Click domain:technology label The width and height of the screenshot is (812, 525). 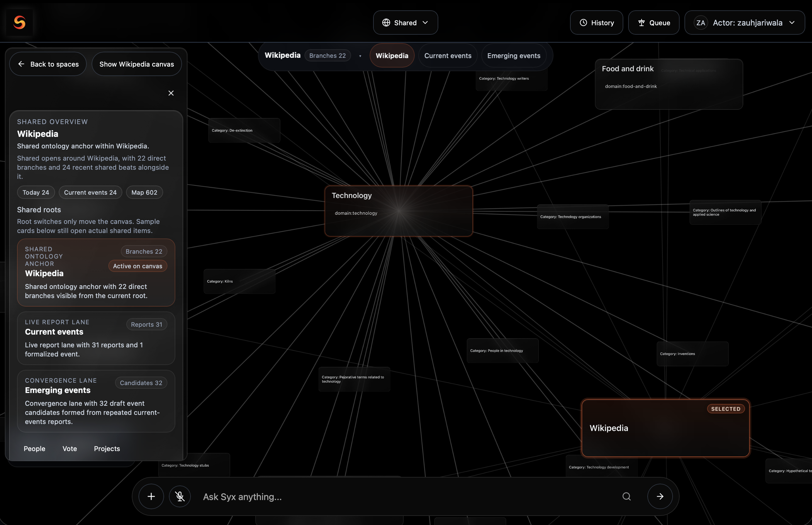[356, 213]
